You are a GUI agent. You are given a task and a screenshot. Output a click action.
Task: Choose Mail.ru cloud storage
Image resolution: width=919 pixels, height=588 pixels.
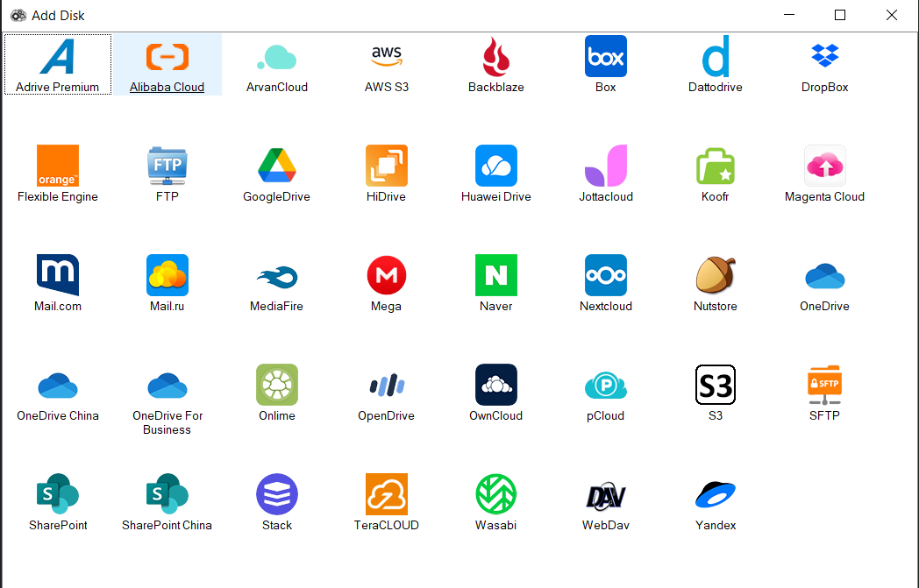167,282
